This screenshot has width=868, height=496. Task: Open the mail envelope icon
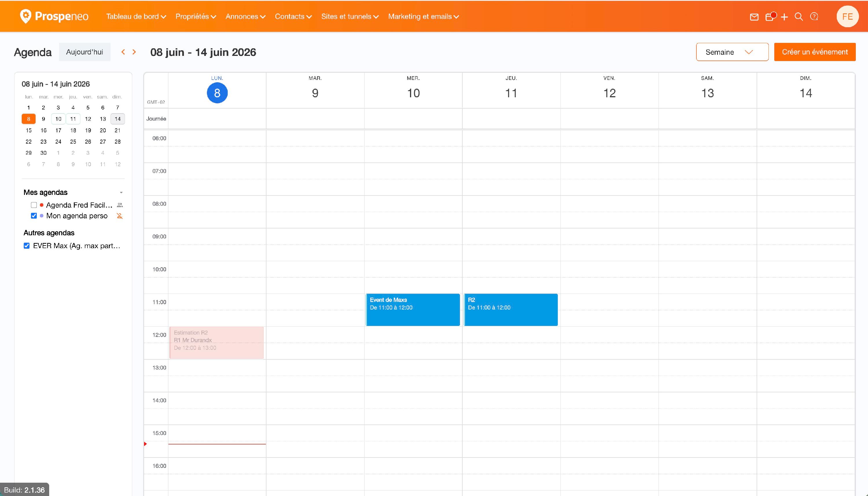tap(754, 17)
